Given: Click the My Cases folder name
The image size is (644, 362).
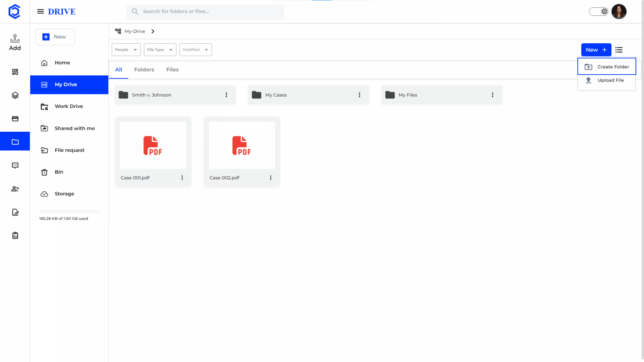Looking at the screenshot, I should tap(276, 95).
